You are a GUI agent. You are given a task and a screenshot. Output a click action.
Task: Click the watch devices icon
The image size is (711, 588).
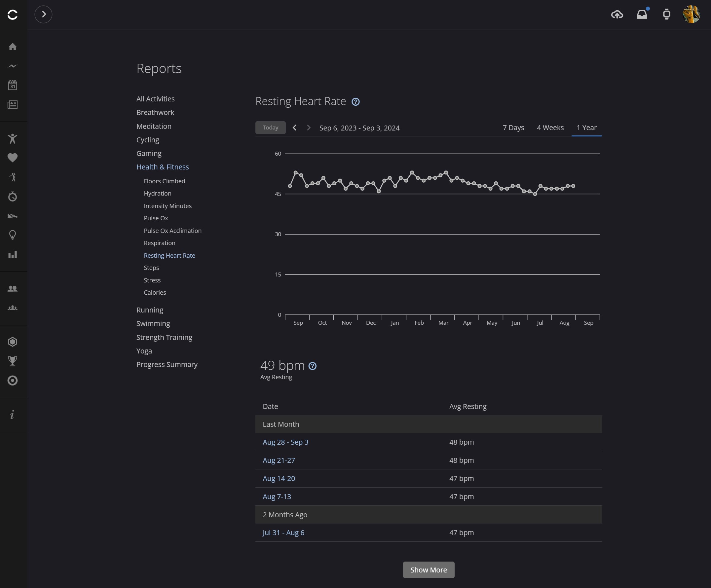click(x=666, y=14)
